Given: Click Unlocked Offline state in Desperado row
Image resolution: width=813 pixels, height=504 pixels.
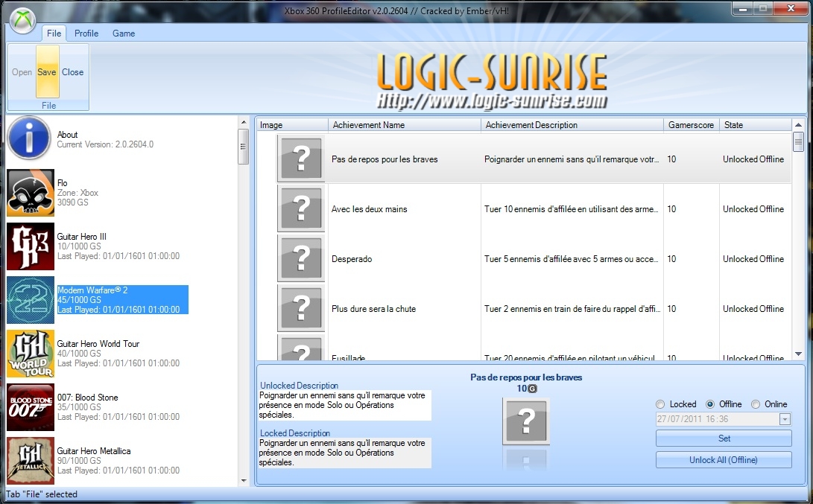Looking at the screenshot, I should coord(753,258).
